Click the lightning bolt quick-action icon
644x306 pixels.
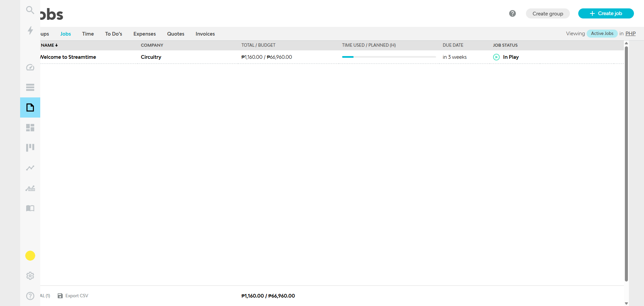tap(30, 30)
